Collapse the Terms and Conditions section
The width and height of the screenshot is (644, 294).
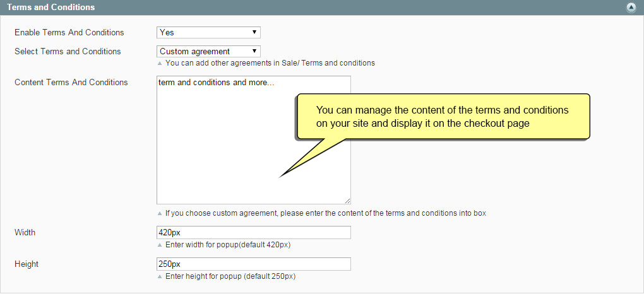pos(631,8)
